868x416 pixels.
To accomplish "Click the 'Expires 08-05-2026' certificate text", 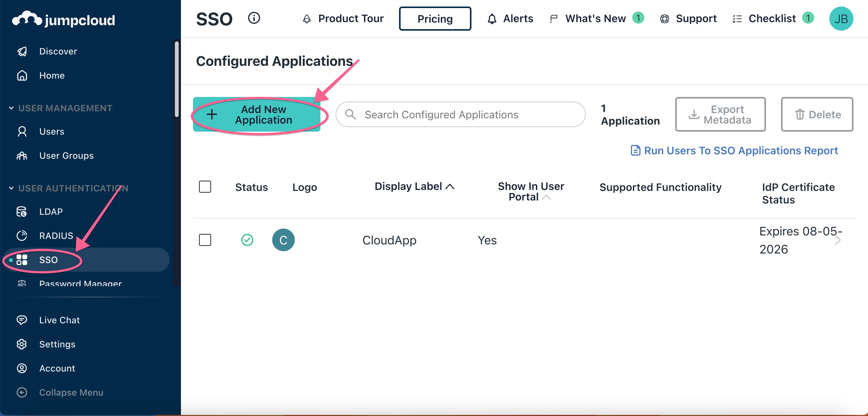I will click(x=801, y=240).
